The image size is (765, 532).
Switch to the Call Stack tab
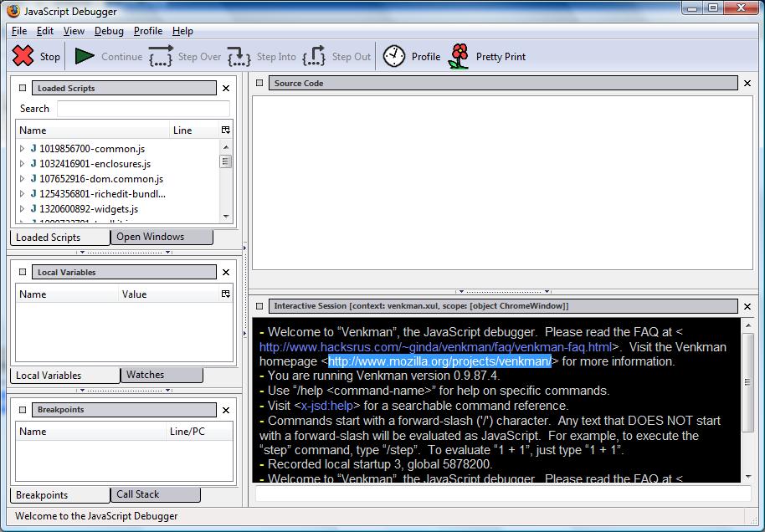click(x=155, y=494)
